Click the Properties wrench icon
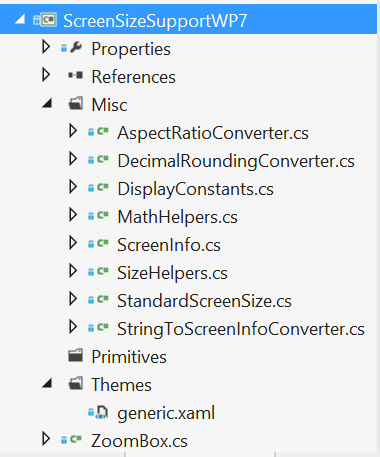 point(76,48)
